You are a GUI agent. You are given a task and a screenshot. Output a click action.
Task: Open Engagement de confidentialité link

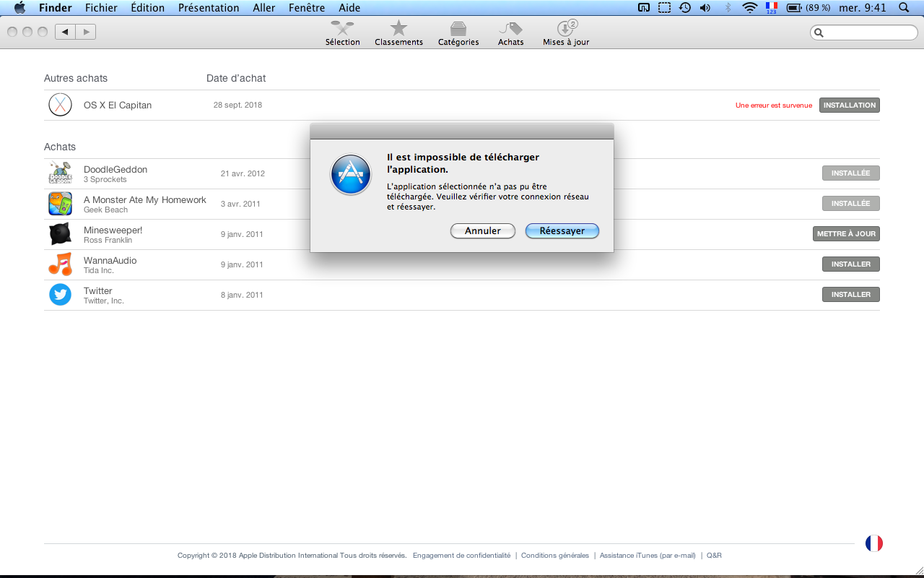461,556
